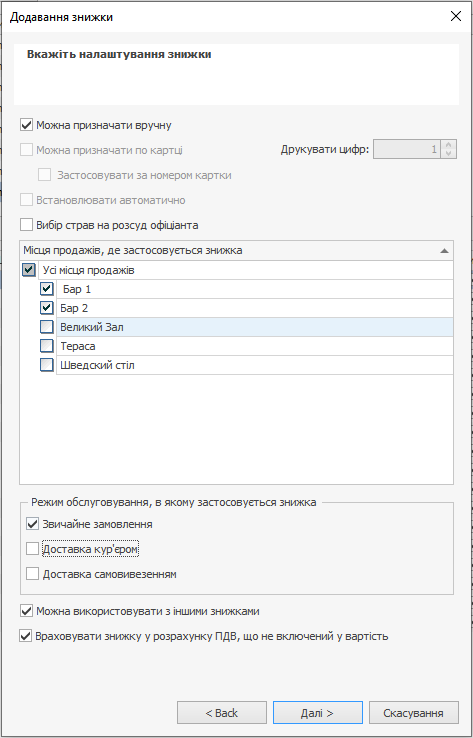Uncheck "Можна призначати вручну" checkbox
The height and width of the screenshot is (738, 473).
click(26, 125)
